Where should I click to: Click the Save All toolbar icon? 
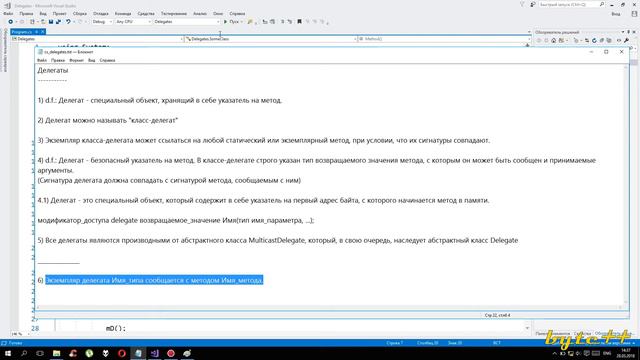coord(58,22)
